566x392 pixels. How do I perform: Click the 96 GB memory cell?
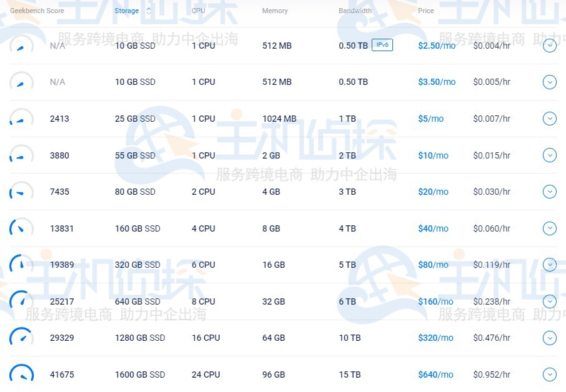pos(274,375)
